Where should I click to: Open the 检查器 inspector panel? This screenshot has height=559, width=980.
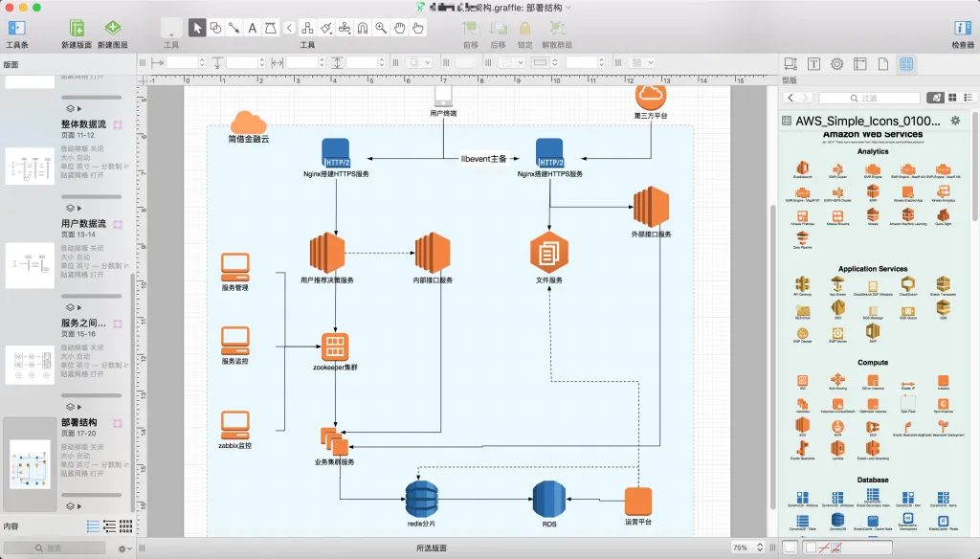point(963,28)
